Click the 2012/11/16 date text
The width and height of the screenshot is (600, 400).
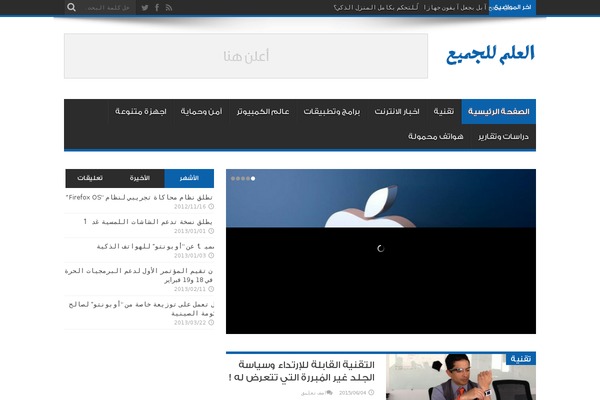[190, 207]
